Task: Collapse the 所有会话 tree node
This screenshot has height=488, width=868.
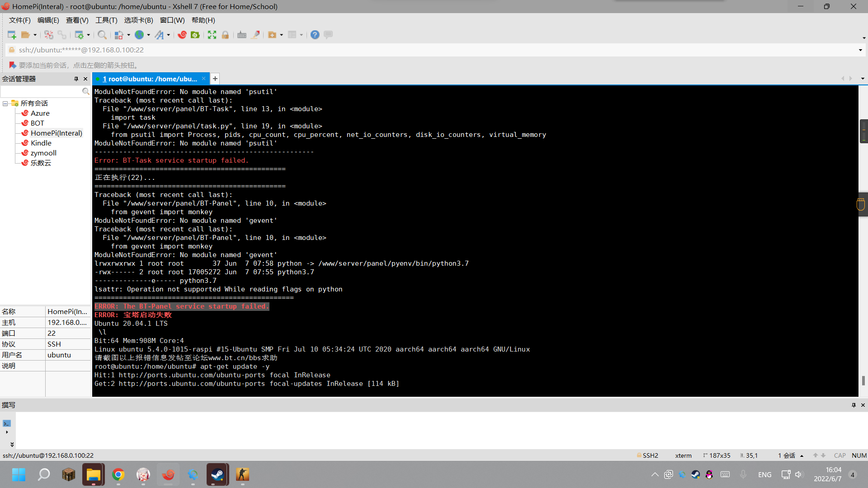Action: (5, 103)
